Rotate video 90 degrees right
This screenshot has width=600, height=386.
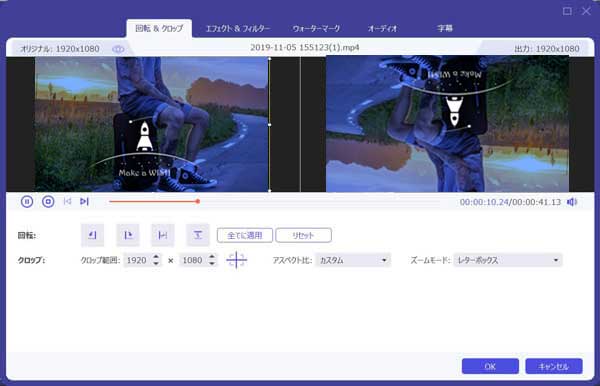(x=128, y=235)
